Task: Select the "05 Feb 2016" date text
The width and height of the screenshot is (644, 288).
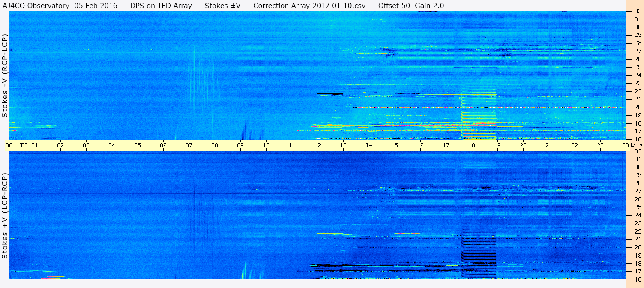Action: tap(95, 6)
